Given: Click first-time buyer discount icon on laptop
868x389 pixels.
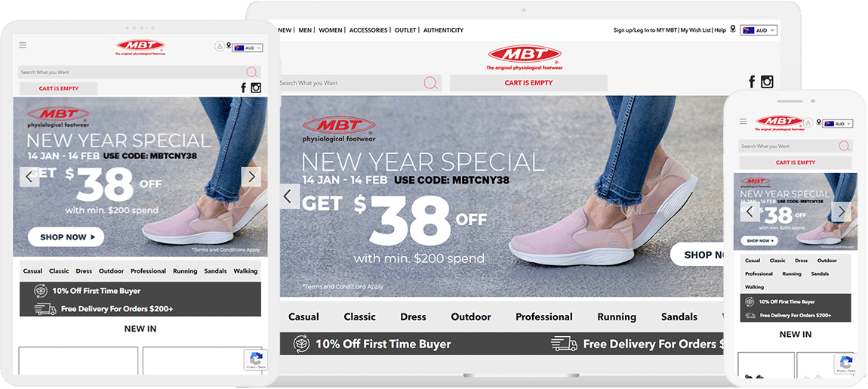Looking at the screenshot, I should pos(302,344).
